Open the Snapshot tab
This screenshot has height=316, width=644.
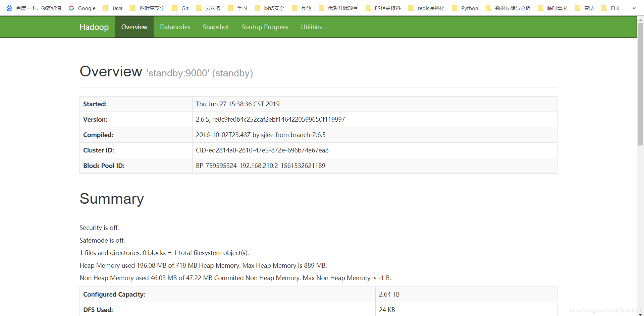216,27
